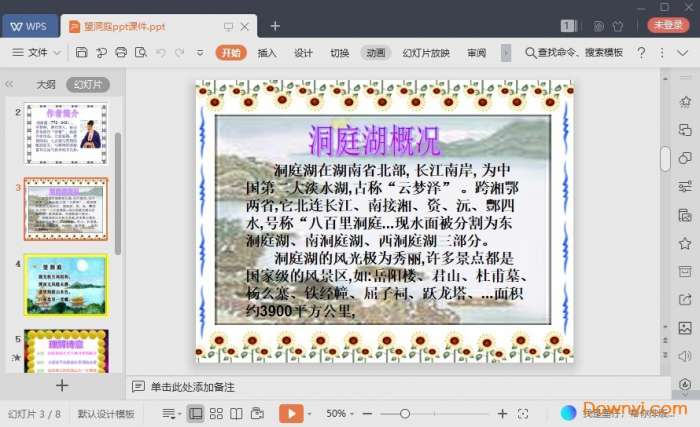Click the share export icon in sidebar
The image size is (700, 427).
[x=685, y=299]
